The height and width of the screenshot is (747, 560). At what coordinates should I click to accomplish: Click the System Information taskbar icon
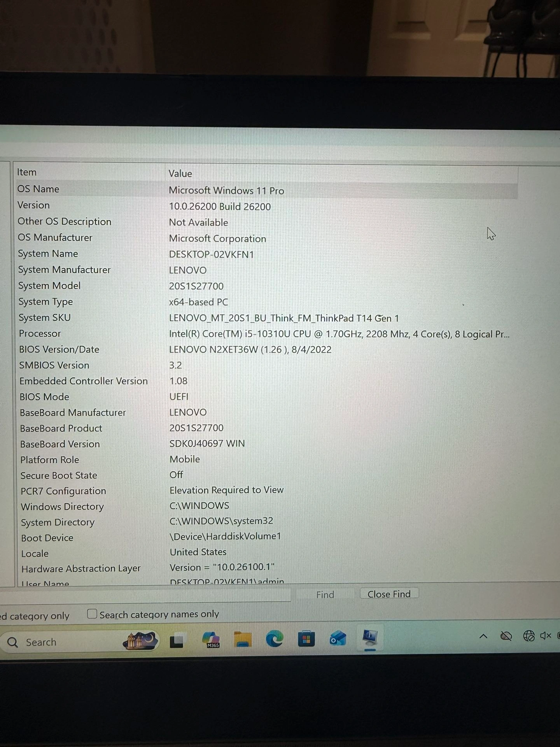point(370,637)
